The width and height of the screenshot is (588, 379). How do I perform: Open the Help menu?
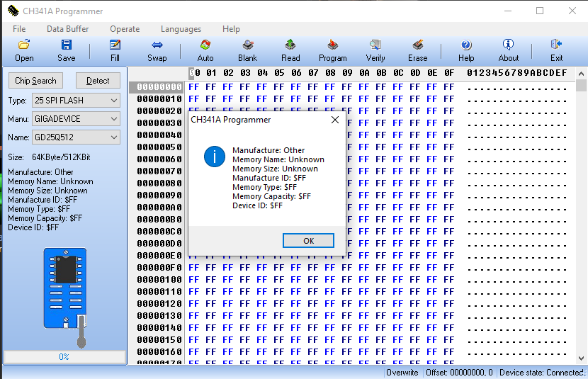[x=231, y=29]
